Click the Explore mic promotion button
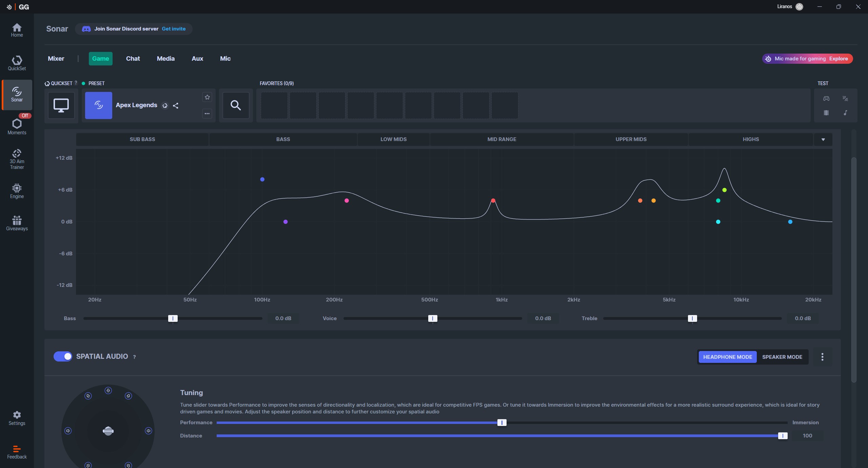 tap(839, 59)
